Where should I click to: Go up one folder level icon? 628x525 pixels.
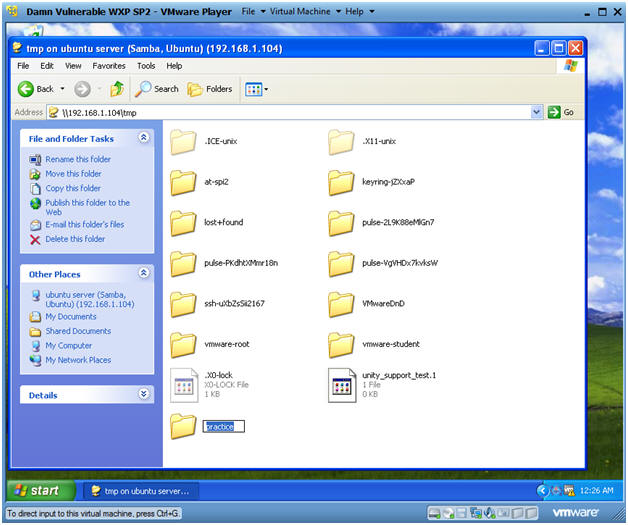point(117,89)
